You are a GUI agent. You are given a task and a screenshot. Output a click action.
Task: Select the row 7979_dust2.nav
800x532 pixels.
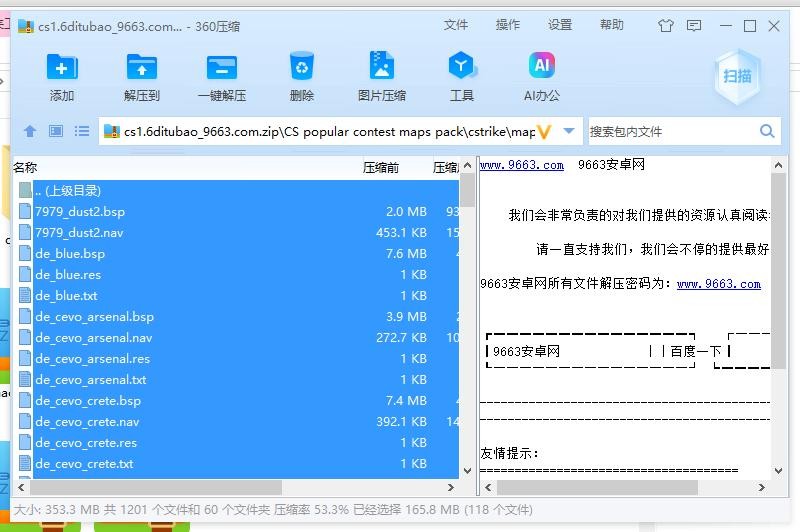click(x=245, y=233)
